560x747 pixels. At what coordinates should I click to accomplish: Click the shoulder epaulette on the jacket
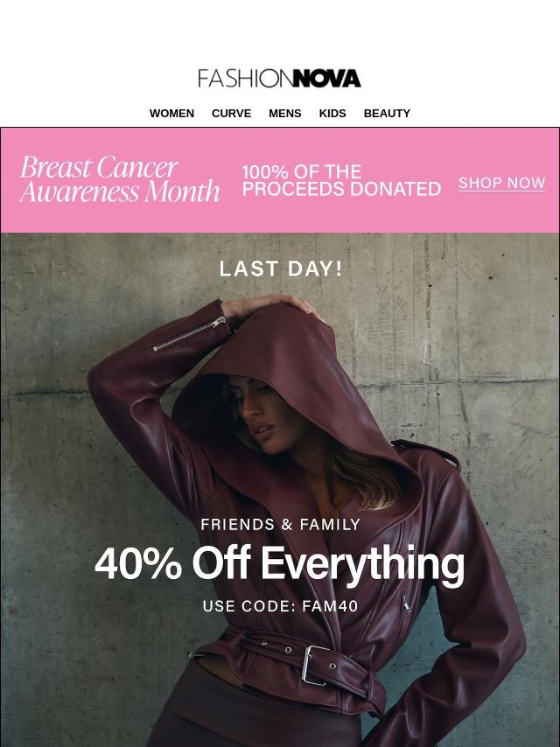[x=425, y=451]
